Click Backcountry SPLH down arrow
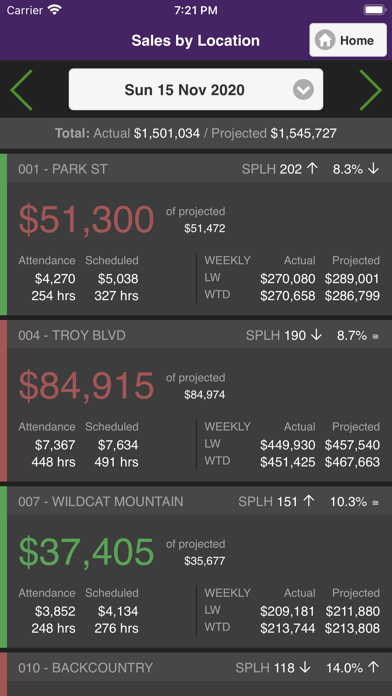This screenshot has height=696, width=392. 305,668
